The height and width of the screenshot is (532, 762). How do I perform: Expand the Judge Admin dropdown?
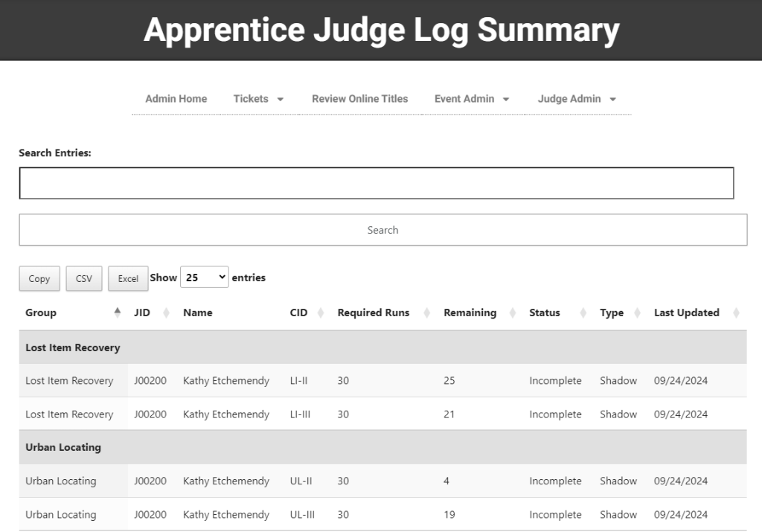tap(577, 99)
